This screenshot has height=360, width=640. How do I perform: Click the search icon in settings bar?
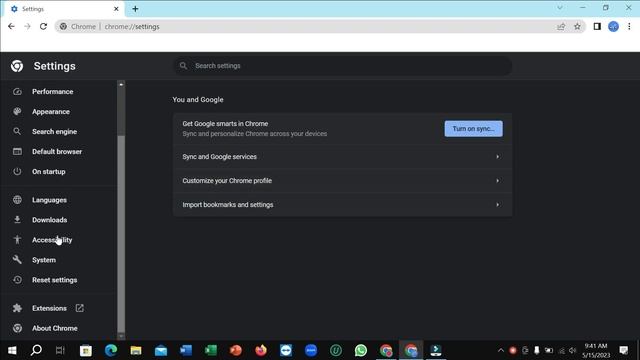point(183,66)
